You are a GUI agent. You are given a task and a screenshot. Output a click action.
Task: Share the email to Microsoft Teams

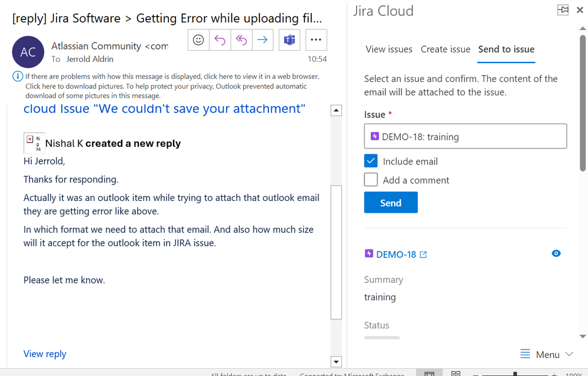[290, 40]
